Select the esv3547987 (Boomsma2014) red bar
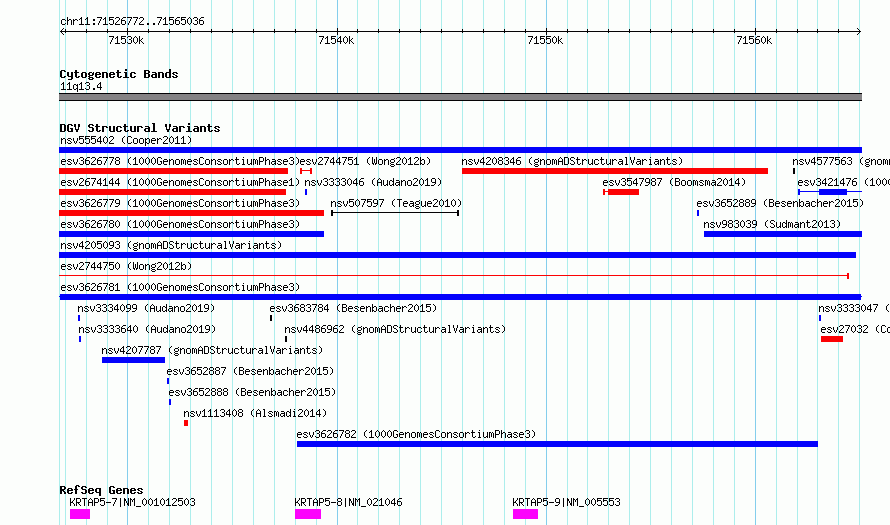The height and width of the screenshot is (525, 890). tap(621, 192)
